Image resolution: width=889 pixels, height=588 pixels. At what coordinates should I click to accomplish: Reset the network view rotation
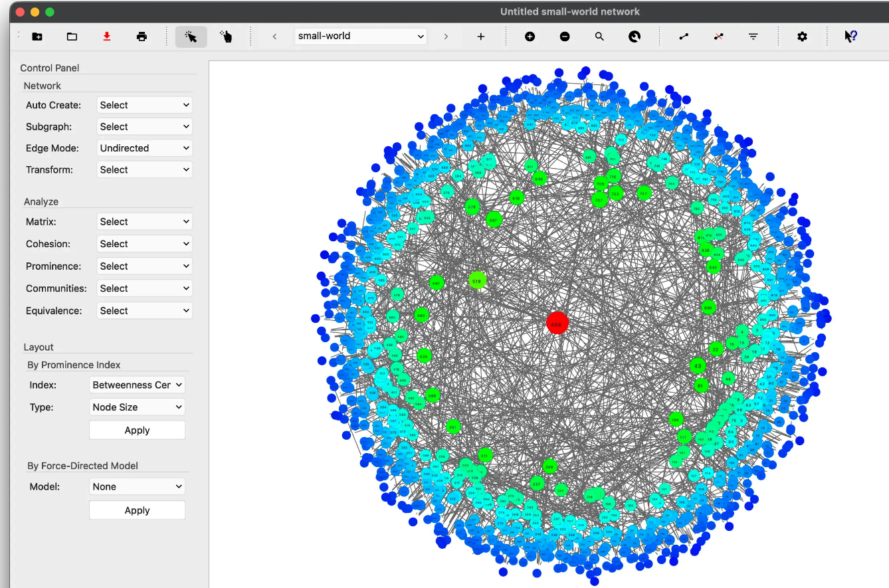[x=635, y=37]
